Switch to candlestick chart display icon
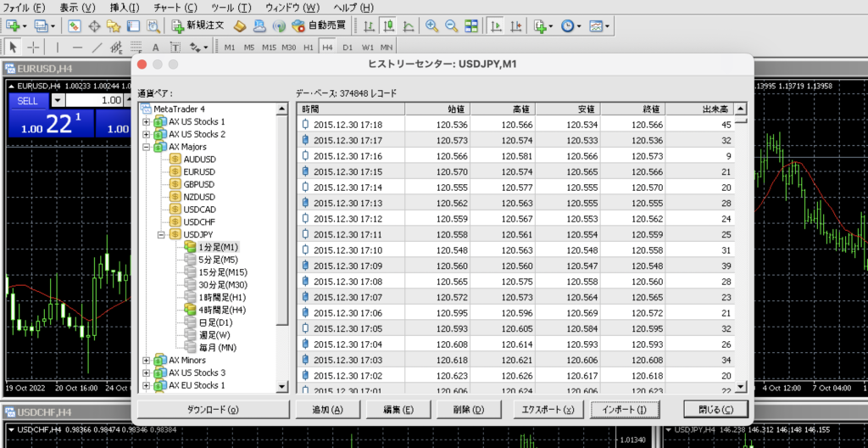 pyautogui.click(x=390, y=25)
